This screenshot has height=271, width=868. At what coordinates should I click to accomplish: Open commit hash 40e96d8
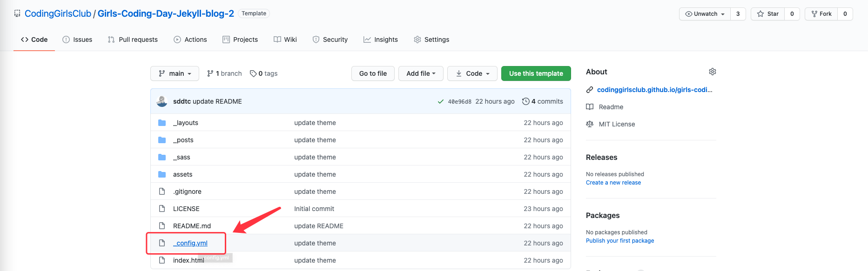tap(459, 101)
